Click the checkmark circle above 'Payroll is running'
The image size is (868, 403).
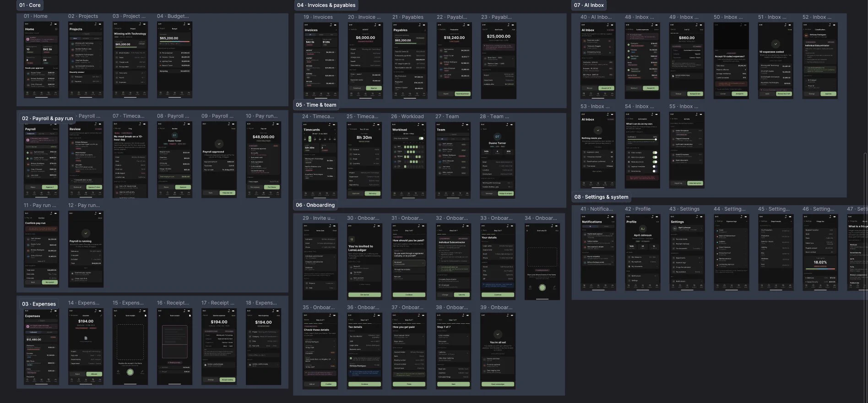coord(86,233)
